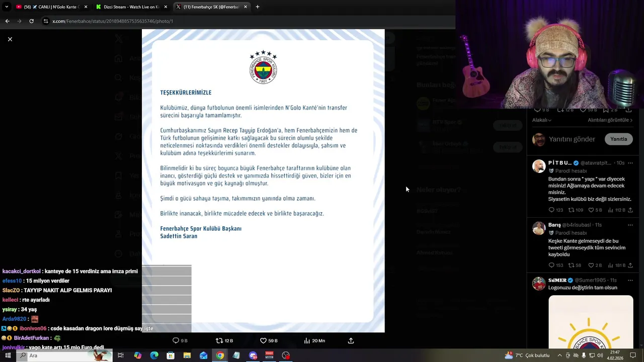View analytics of PİTBU... tweet (112 B)
Screen dimensions: 644x362
[x=616, y=210]
